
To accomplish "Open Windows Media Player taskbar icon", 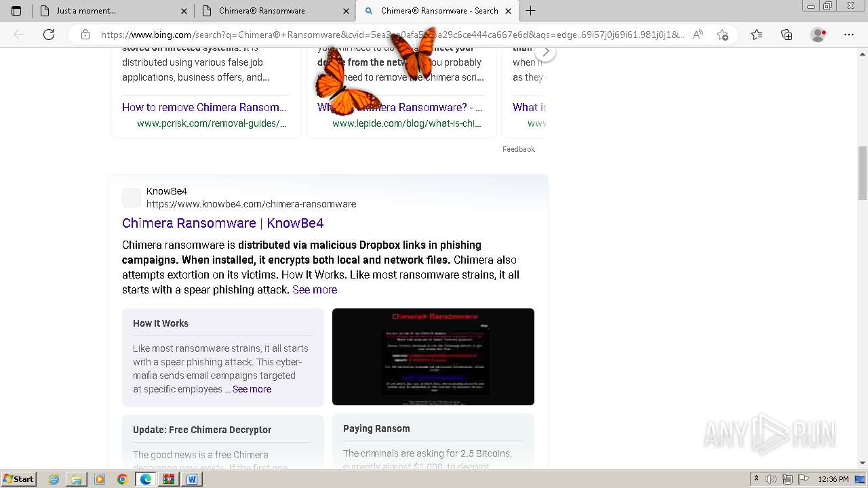I will (x=100, y=479).
